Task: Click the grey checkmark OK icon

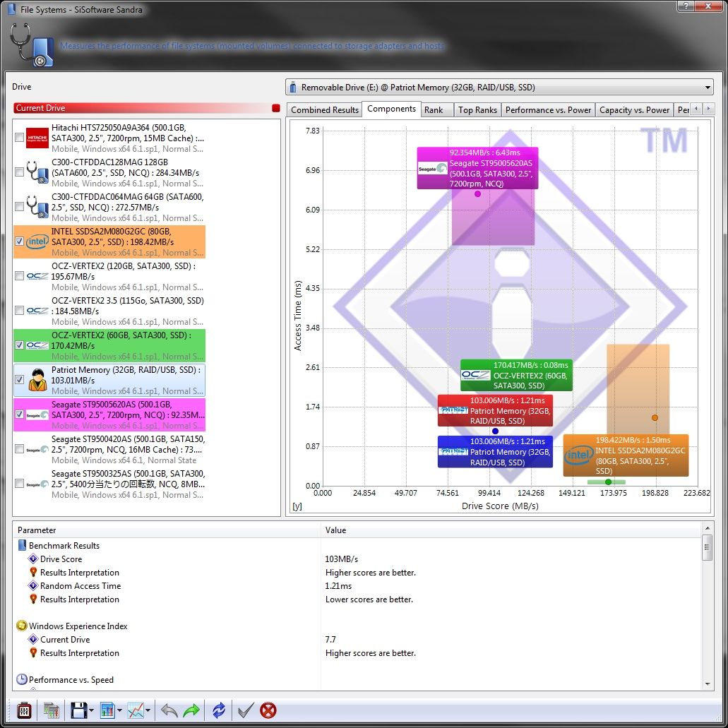Action: 246,710
